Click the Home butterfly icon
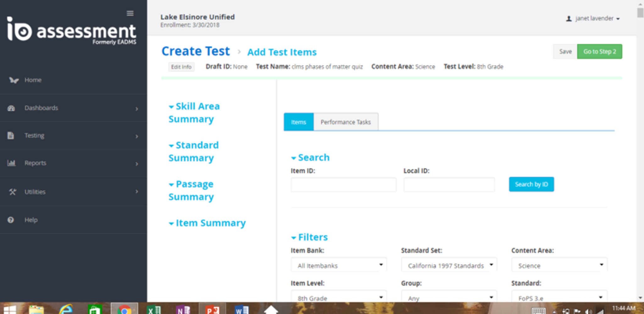 coord(13,80)
